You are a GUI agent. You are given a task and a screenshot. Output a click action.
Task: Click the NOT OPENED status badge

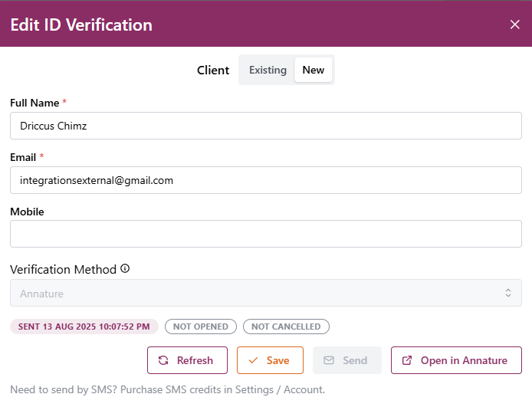201,327
